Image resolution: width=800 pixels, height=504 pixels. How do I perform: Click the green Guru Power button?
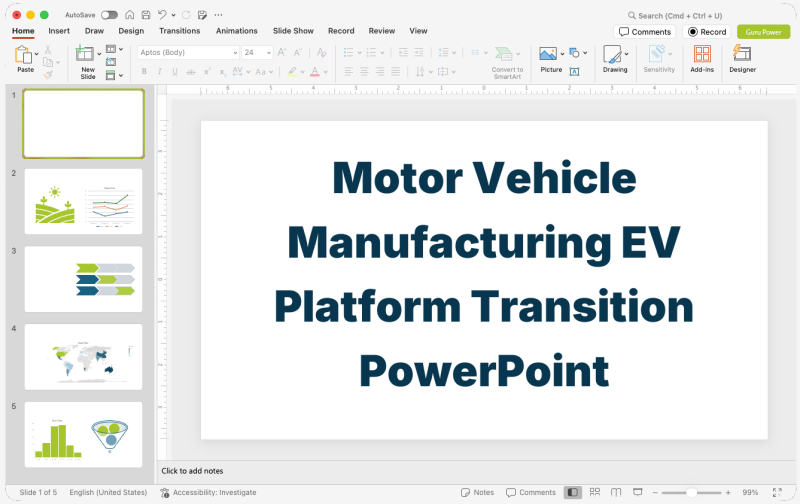point(763,32)
